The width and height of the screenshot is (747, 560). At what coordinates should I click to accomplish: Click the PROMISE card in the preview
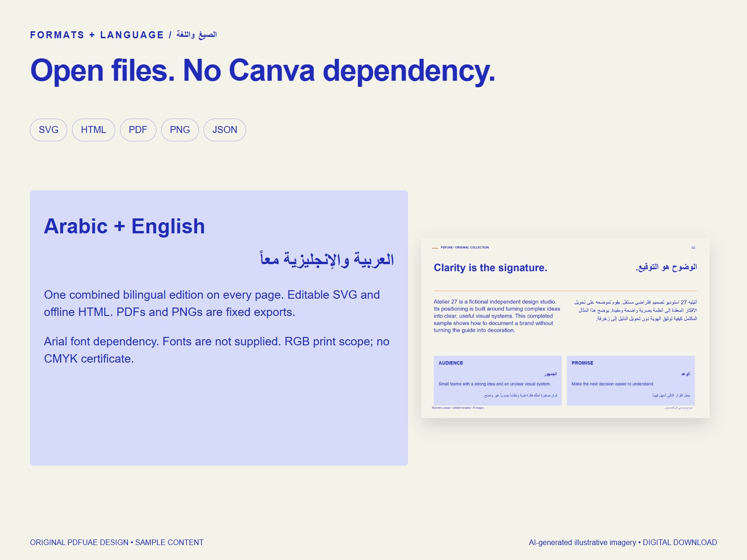tap(631, 381)
